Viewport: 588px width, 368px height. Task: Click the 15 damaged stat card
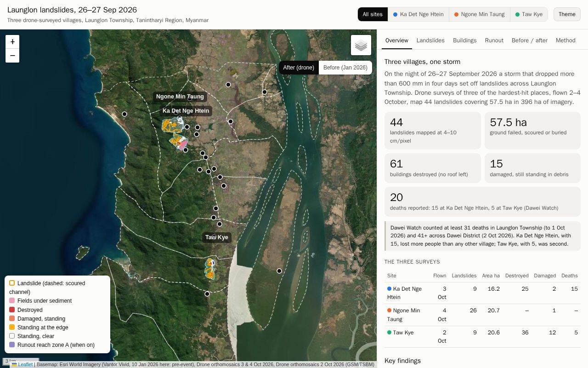(532, 168)
